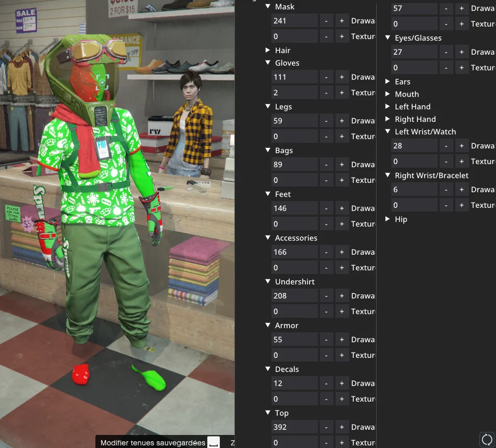Increase the Left Wrist/Watch drawable 28
The width and height of the screenshot is (496, 448).
pyautogui.click(x=462, y=146)
